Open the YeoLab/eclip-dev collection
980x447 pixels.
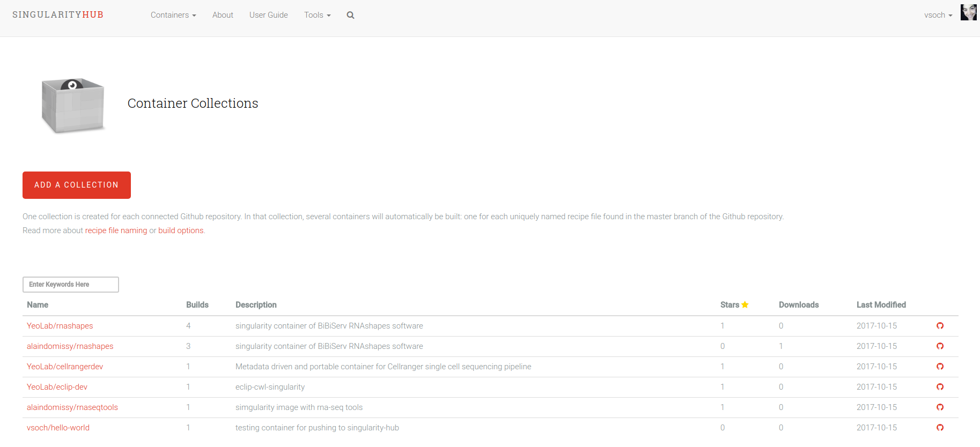point(57,387)
